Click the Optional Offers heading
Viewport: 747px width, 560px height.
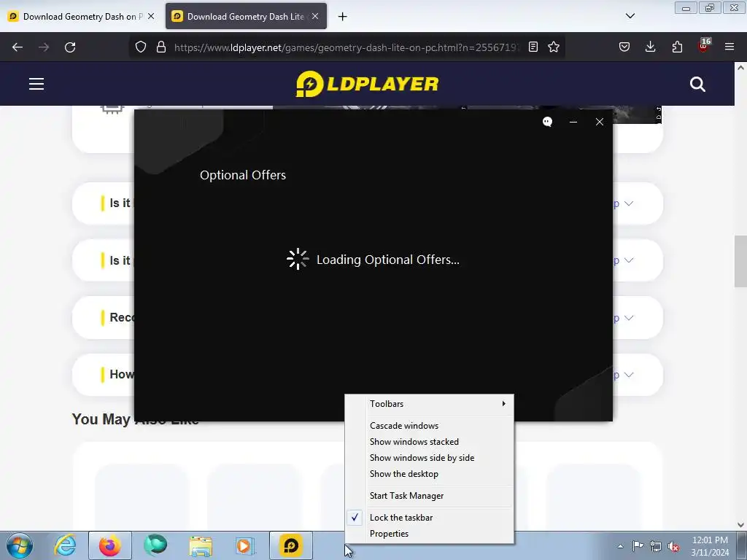point(243,175)
